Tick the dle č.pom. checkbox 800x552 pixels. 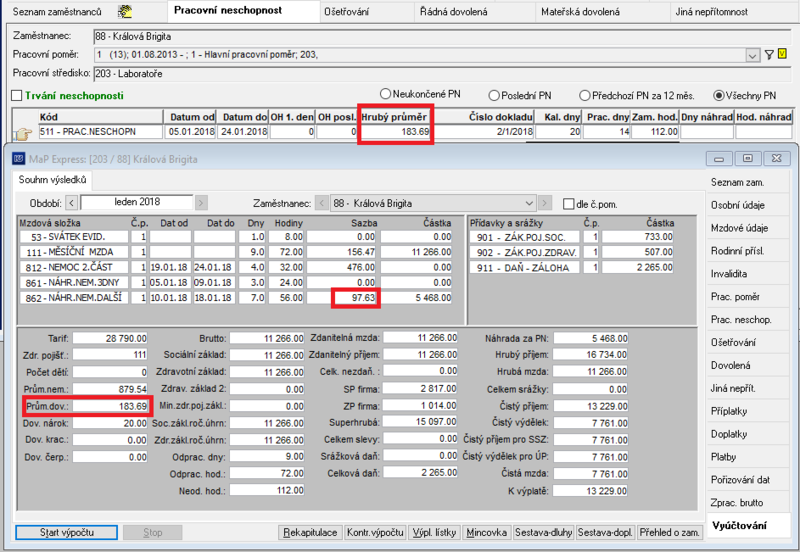[568, 204]
